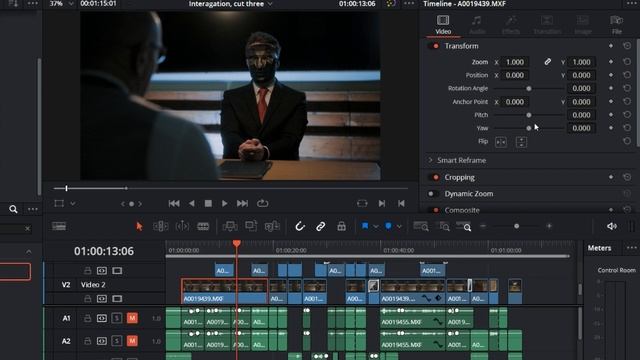Stop playback in viewer
640x360 pixels.
pos(208,203)
